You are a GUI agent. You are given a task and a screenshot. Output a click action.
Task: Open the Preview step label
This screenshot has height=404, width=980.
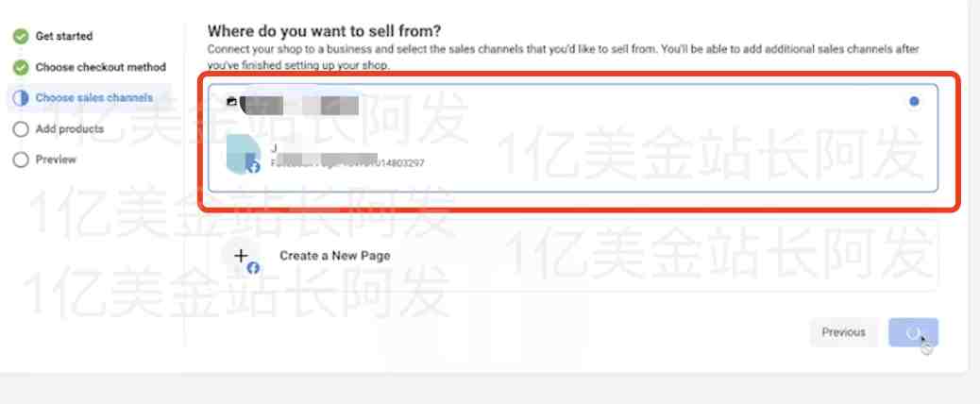click(56, 160)
